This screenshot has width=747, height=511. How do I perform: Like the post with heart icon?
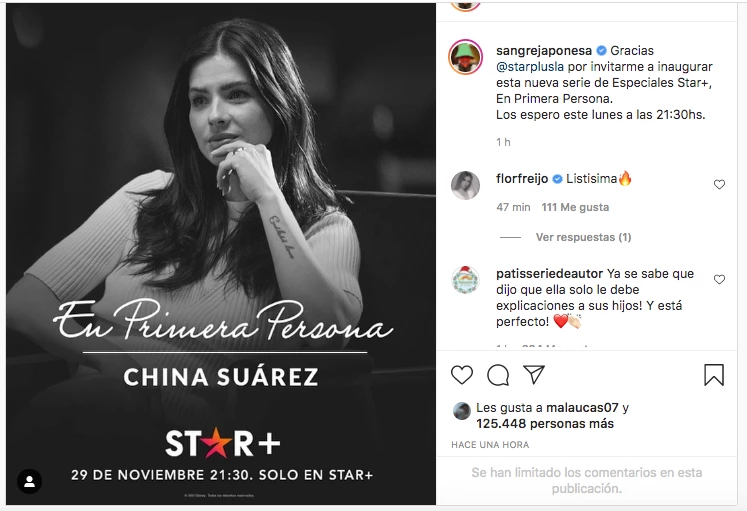pos(462,375)
